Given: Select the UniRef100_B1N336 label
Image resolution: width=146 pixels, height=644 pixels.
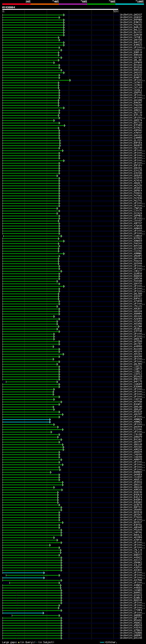Looking at the screenshot, I should pos(131,492).
